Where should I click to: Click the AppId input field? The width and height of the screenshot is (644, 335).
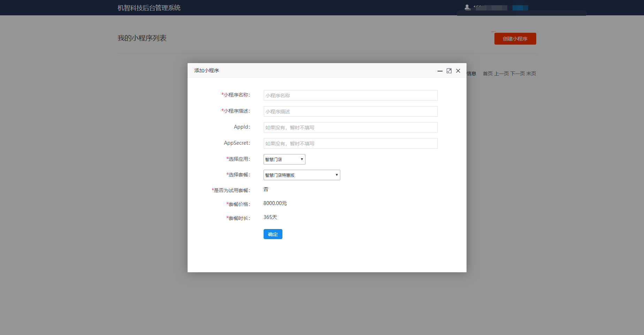[350, 127]
